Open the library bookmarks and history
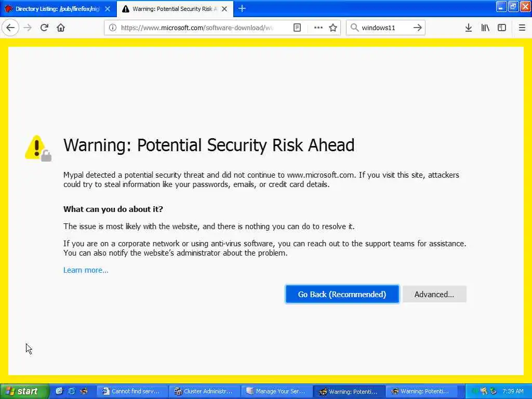532x399 pixels. point(485,28)
